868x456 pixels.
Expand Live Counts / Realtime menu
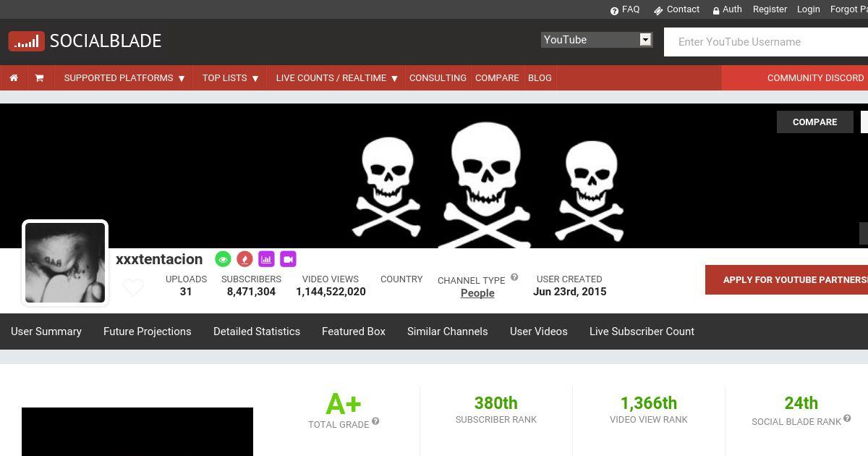point(336,78)
